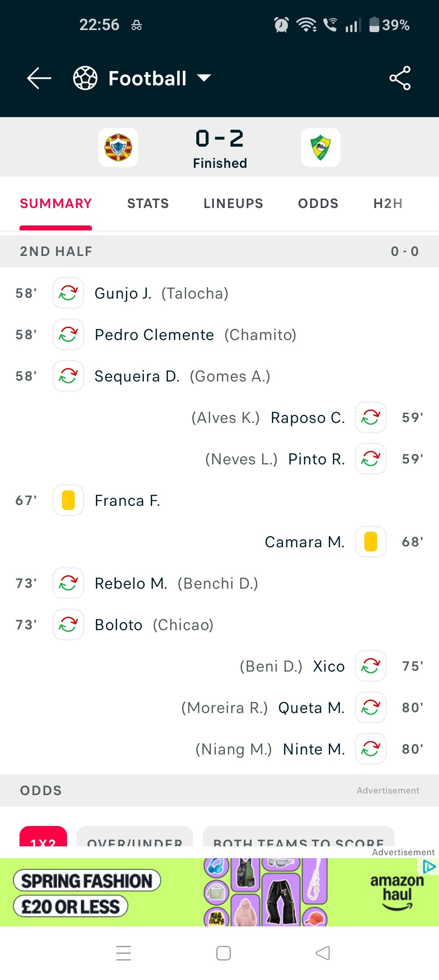Screen dimensions: 439x980
Task: Select the 1X2 odds filter
Action: pyautogui.click(x=43, y=837)
